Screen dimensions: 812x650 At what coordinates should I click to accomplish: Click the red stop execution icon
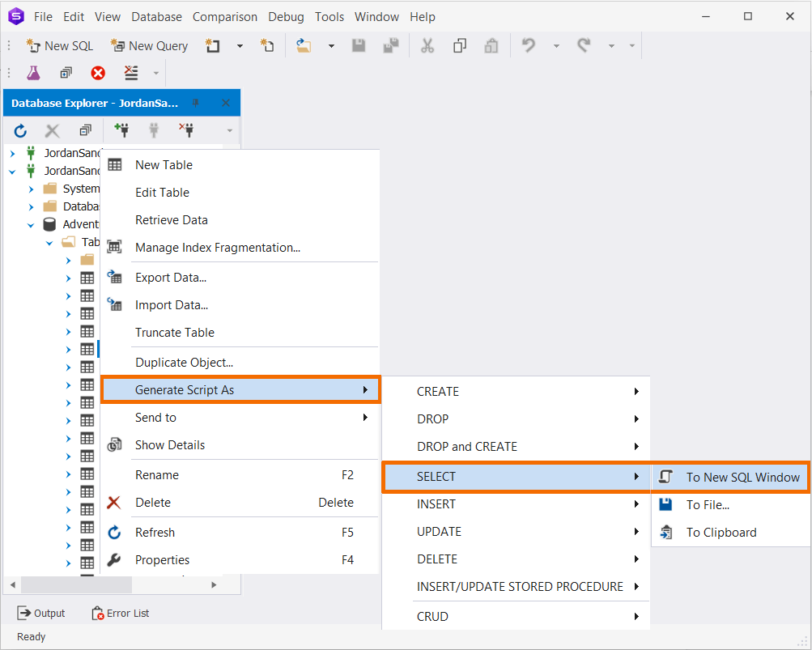pos(97,72)
